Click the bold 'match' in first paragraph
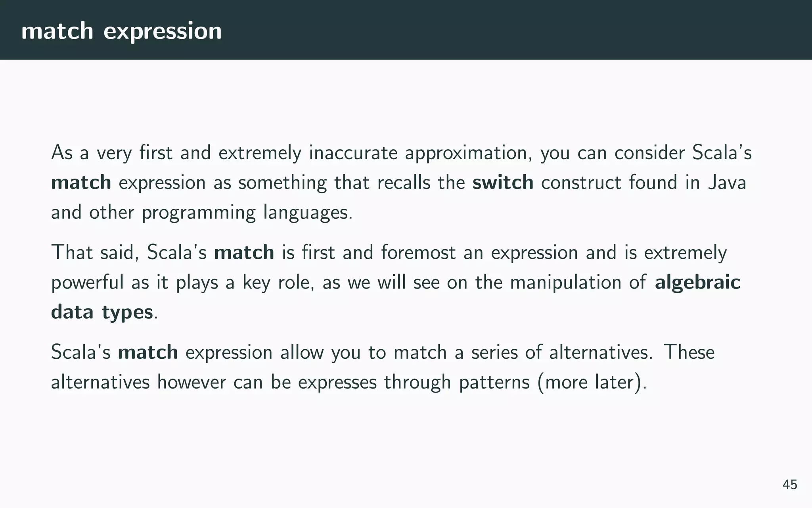This screenshot has height=508, width=812. point(81,183)
